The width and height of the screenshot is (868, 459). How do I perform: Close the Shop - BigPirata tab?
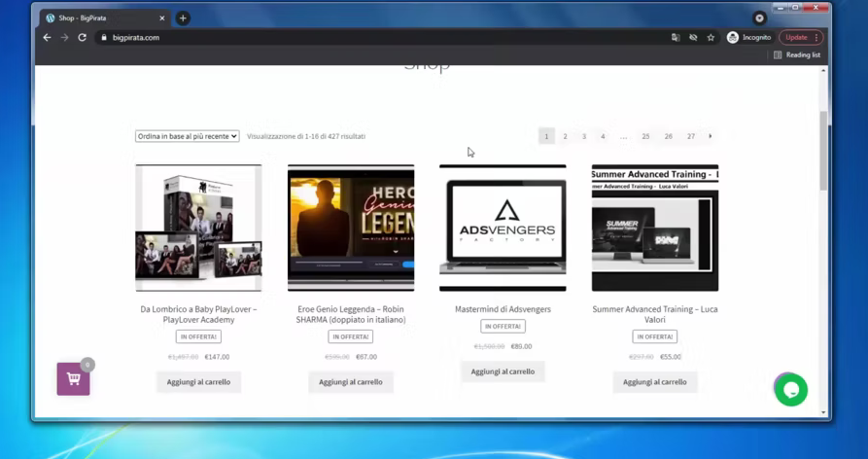pos(162,18)
